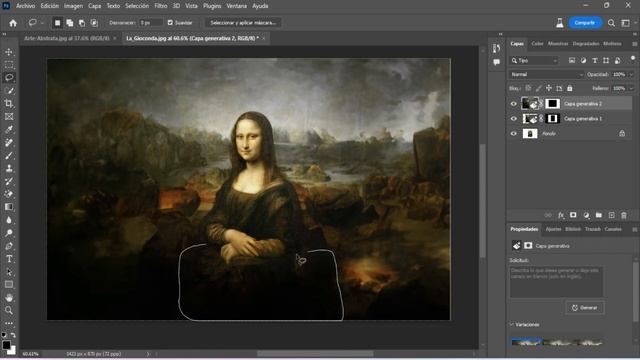Choose New selection mode icon
640x360 pixels.
(58, 23)
